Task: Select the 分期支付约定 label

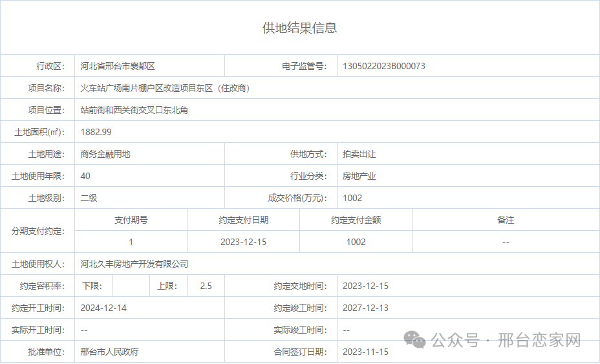Action: (38, 231)
